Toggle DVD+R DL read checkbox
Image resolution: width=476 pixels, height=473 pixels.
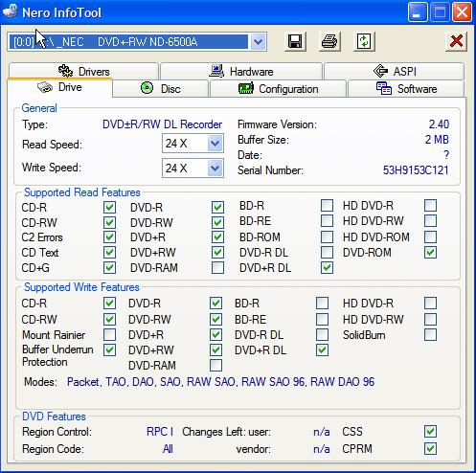(x=327, y=267)
